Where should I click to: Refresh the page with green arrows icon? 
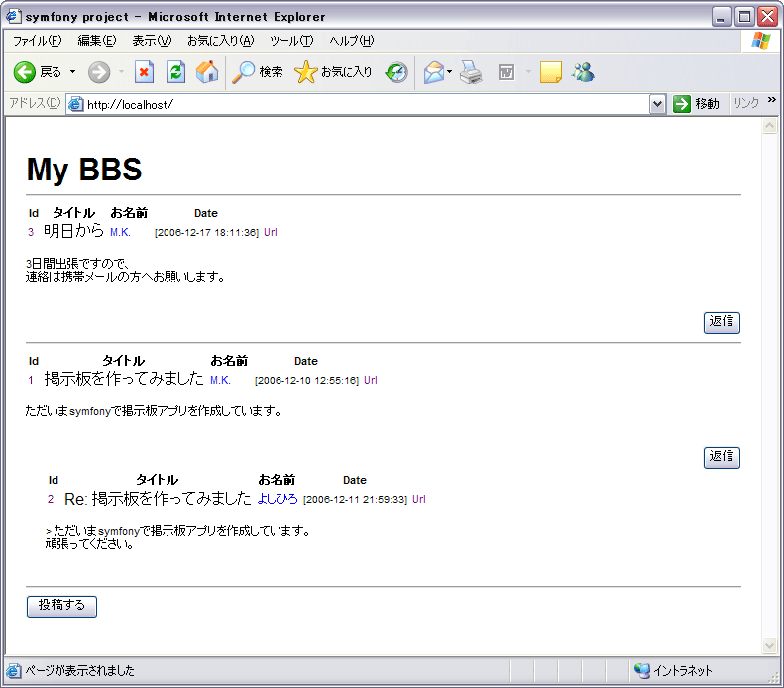[175, 72]
